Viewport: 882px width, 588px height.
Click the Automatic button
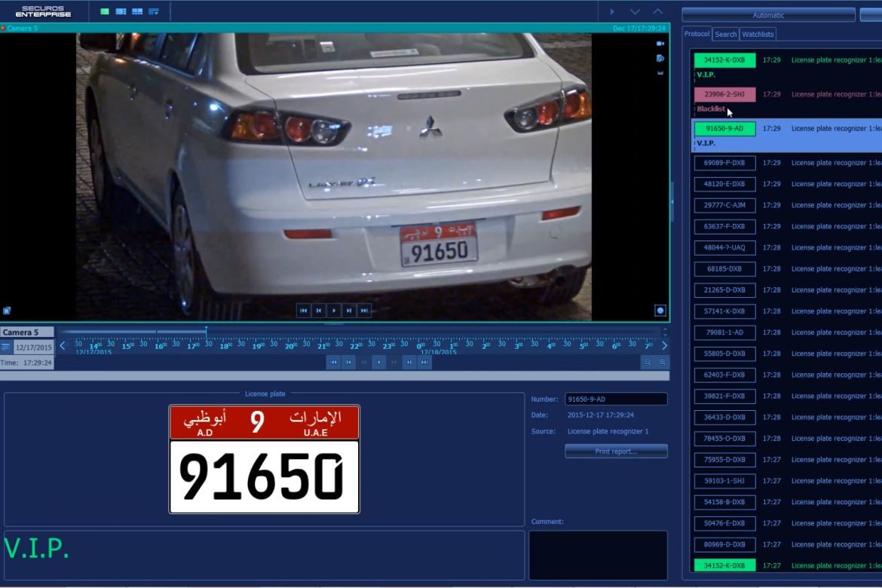[x=768, y=15]
